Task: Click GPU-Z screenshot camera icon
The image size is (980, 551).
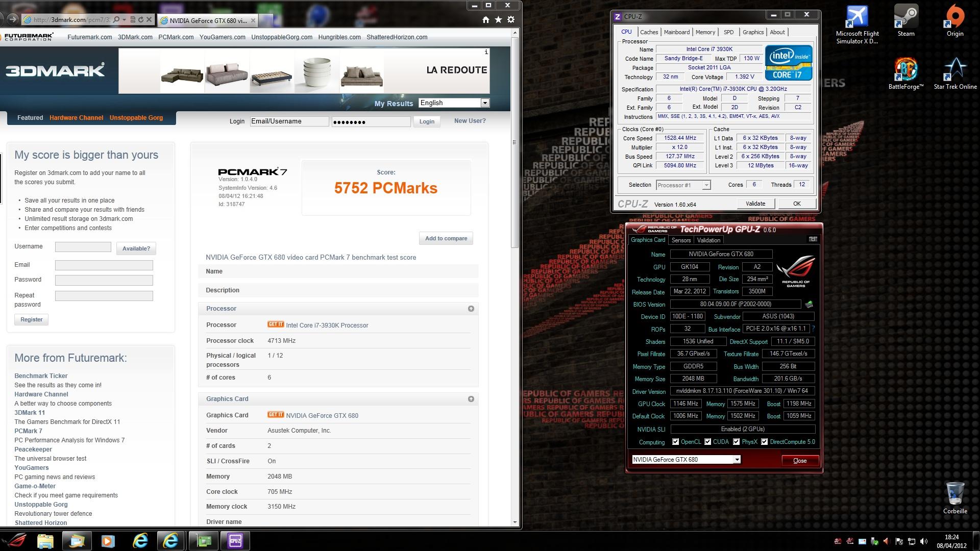Action: [813, 239]
